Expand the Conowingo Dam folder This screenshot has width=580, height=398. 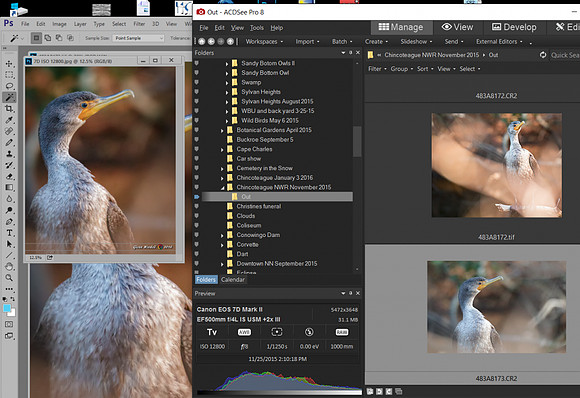(x=222, y=236)
